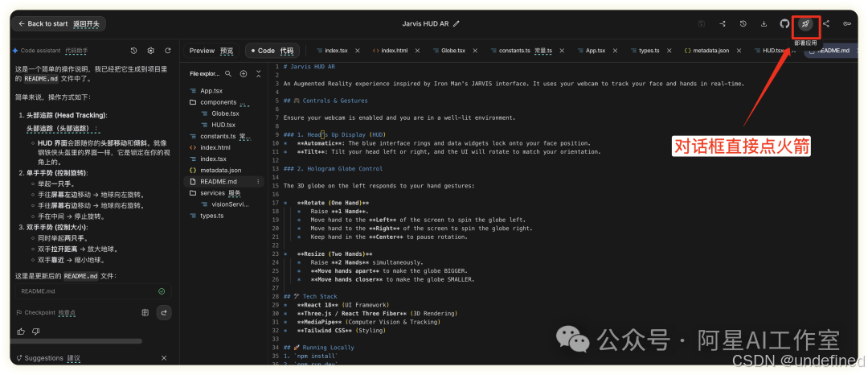Search files in the File explorer
The image size is (868, 375).
click(x=227, y=74)
